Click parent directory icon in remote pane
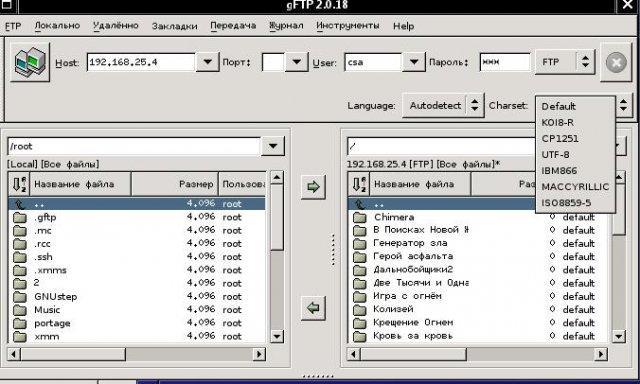 (x=360, y=204)
